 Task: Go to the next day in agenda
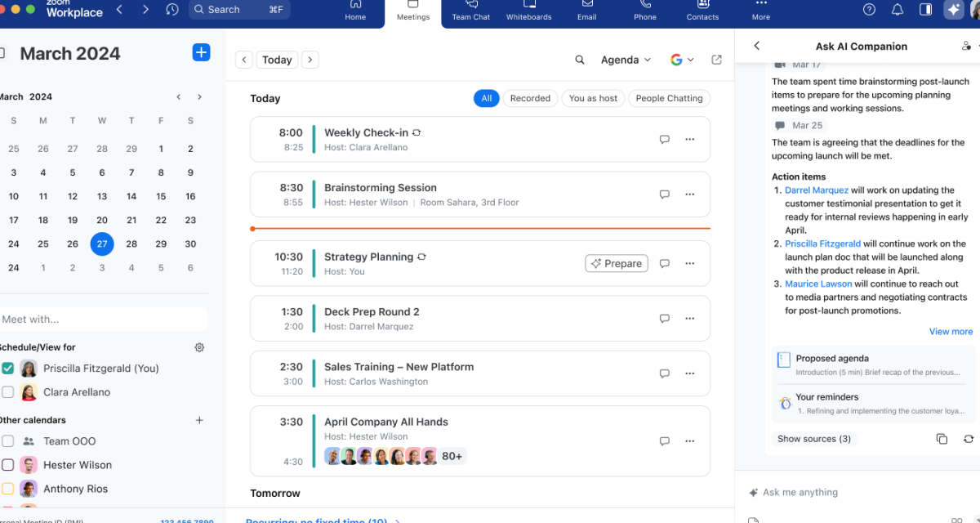(310, 60)
